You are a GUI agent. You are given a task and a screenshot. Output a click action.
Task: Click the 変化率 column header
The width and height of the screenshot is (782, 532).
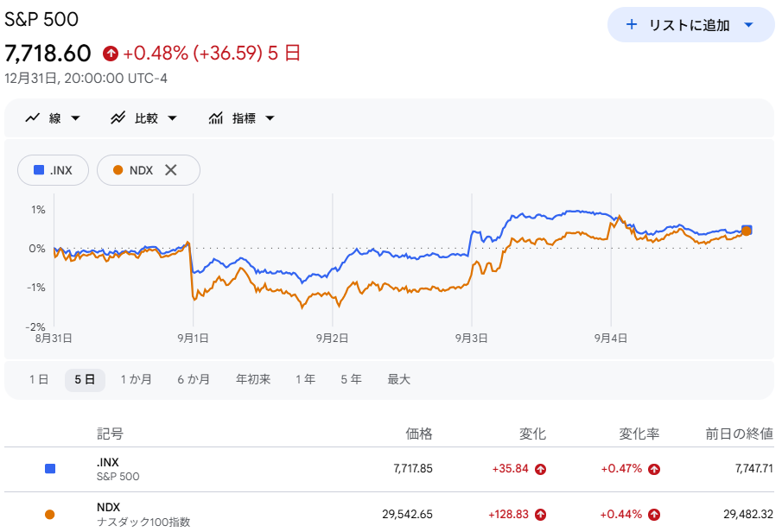pos(639,434)
